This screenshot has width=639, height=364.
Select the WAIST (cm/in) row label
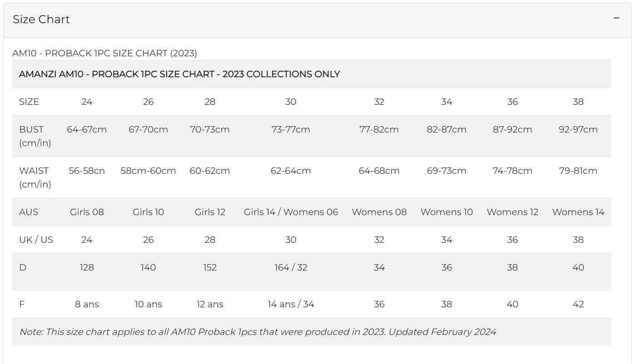[34, 177]
